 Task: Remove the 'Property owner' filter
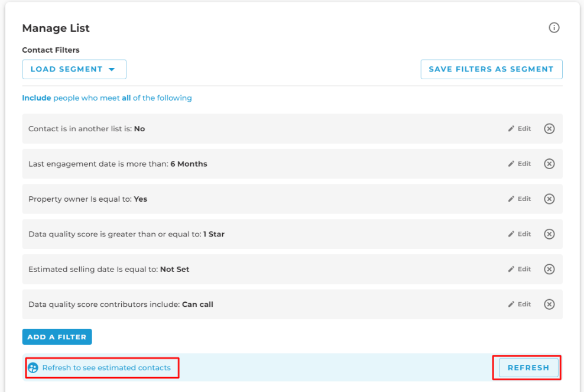pos(549,199)
